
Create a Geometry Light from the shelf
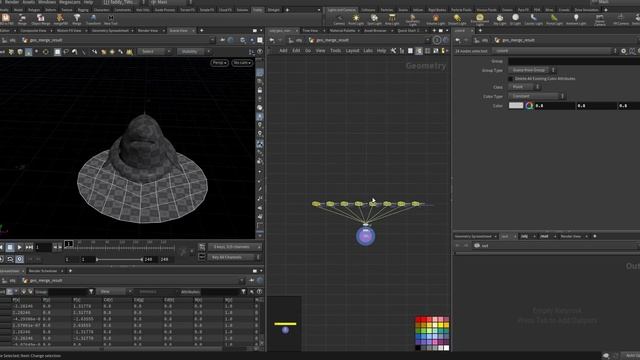pos(412,19)
